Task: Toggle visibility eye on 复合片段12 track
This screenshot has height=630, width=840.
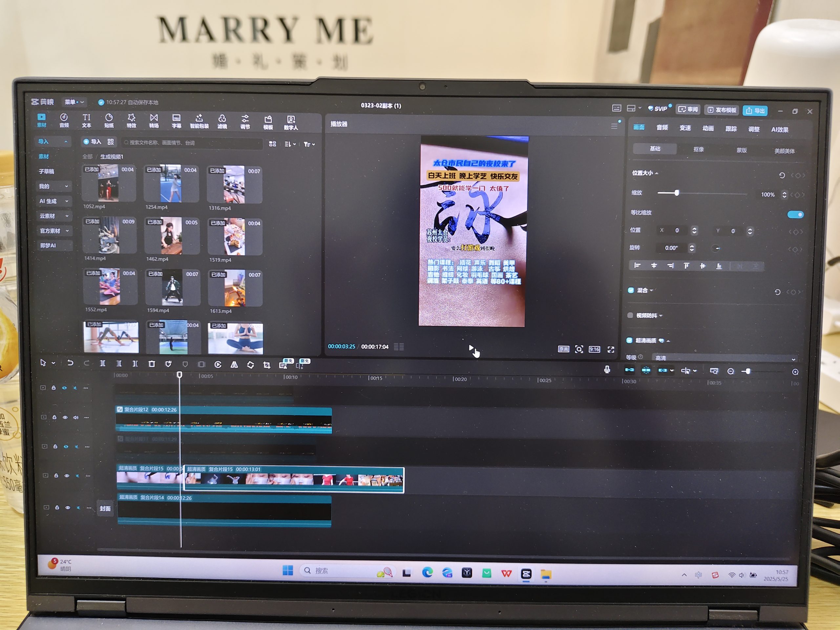Action: (x=65, y=417)
